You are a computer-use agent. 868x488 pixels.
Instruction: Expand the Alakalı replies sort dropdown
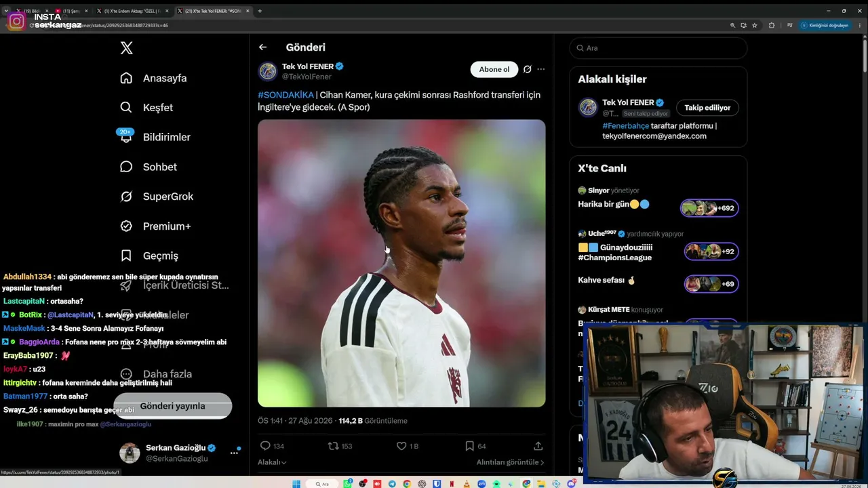click(x=272, y=462)
